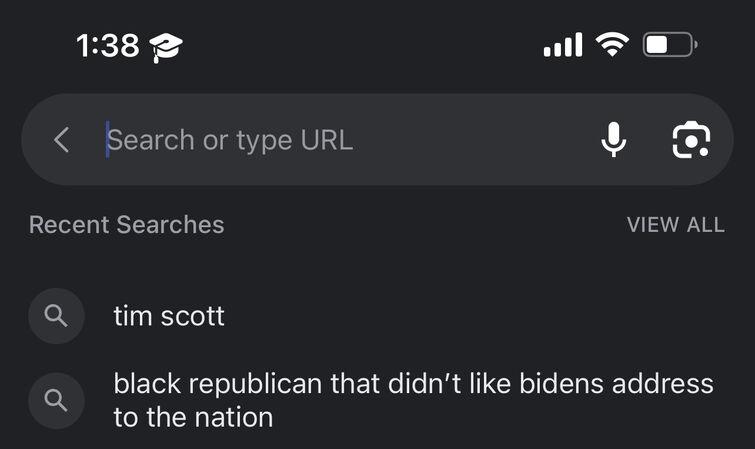Tap the word URL in search placeholder
Viewport: 755px width, 449px height.
pyautogui.click(x=326, y=140)
